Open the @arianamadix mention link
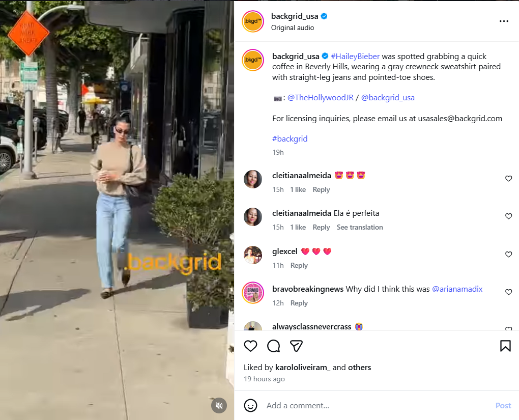 [x=457, y=289]
